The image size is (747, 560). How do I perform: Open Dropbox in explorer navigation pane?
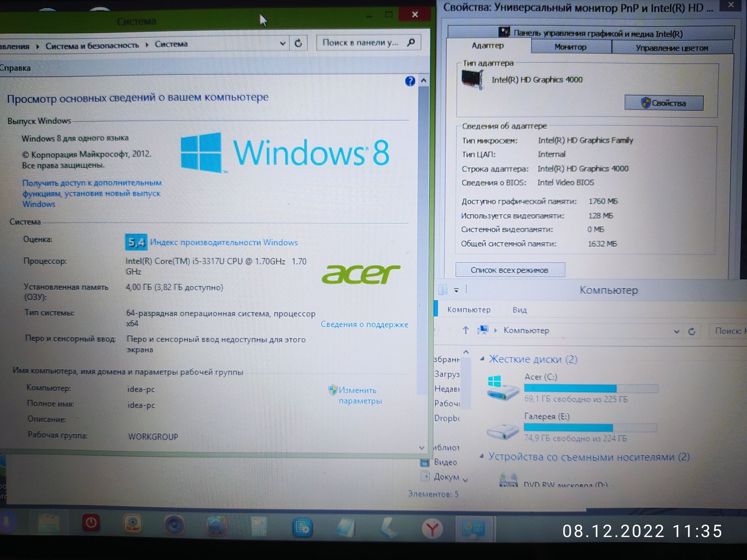click(447, 418)
